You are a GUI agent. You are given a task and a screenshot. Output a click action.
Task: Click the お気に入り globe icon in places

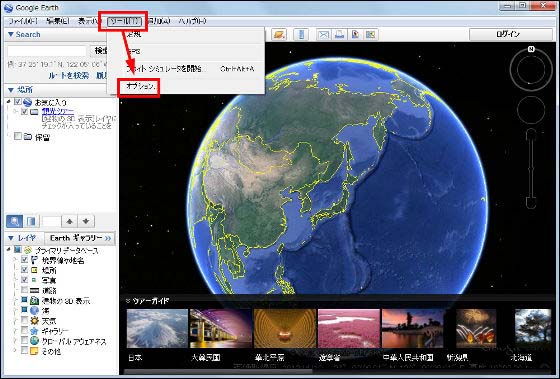28,102
